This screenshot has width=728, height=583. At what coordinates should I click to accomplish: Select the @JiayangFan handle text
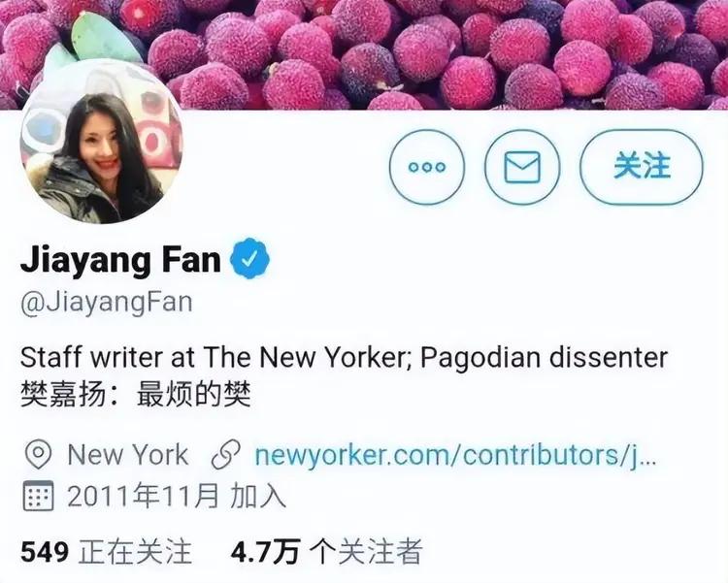pos(107,303)
